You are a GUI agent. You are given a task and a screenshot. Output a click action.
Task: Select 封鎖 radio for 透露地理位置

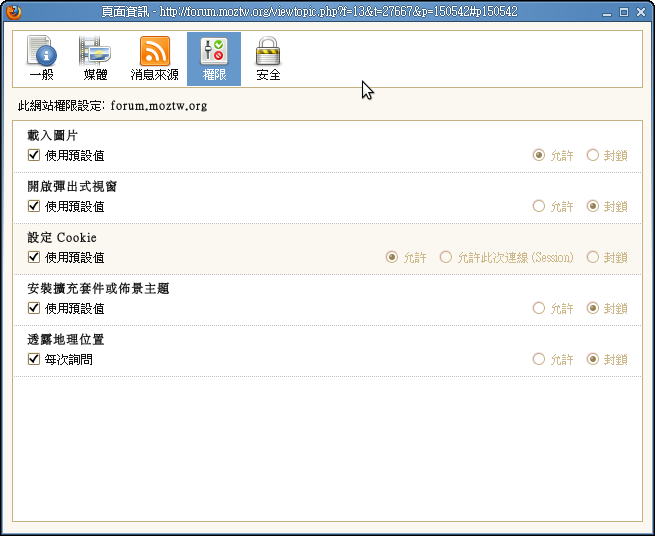click(592, 359)
